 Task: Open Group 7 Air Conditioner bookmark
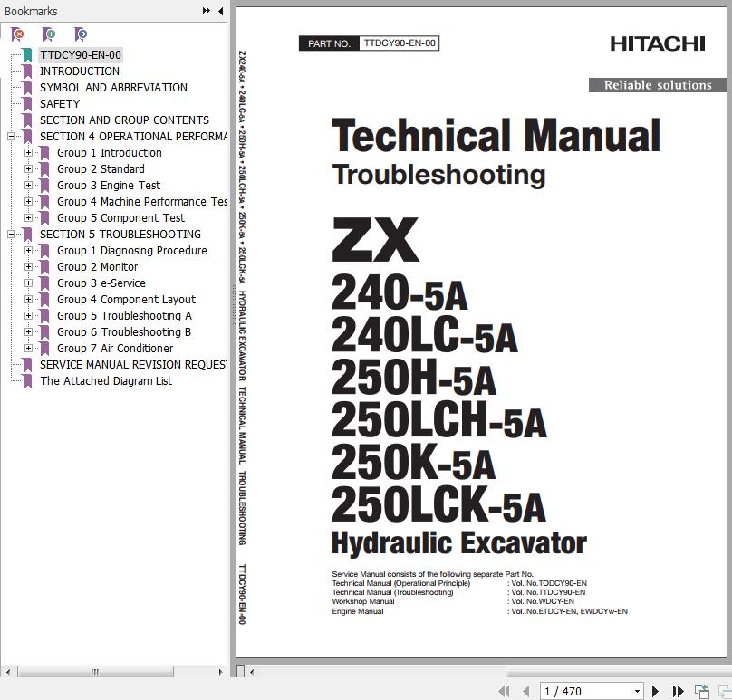click(115, 349)
